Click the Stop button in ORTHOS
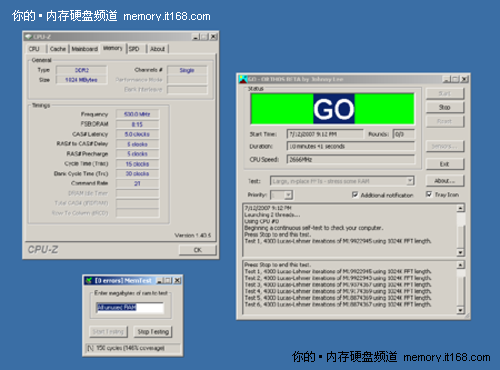The image size is (500, 370). click(x=445, y=107)
